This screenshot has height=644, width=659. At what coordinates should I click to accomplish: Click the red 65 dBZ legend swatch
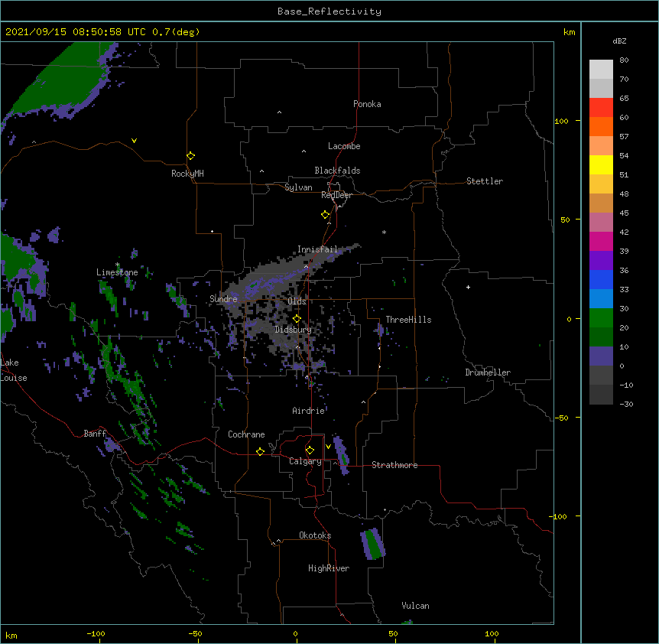click(x=601, y=107)
